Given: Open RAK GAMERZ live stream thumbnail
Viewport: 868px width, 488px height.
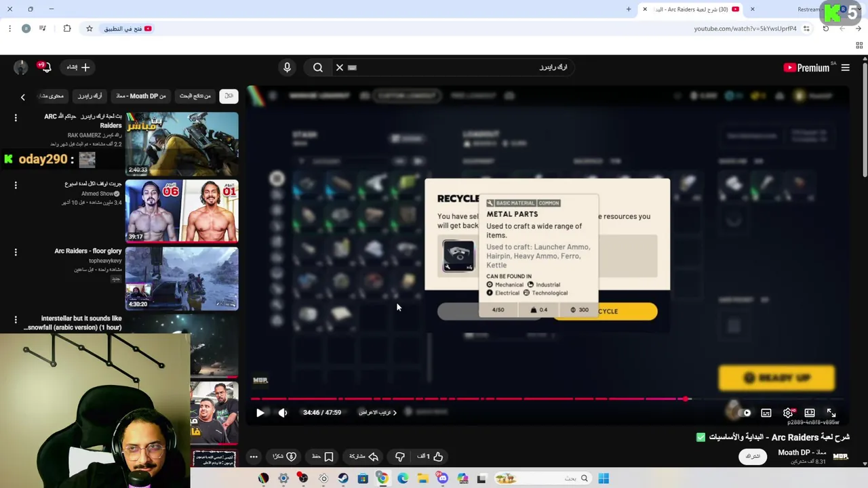Looking at the screenshot, I should coord(182,144).
